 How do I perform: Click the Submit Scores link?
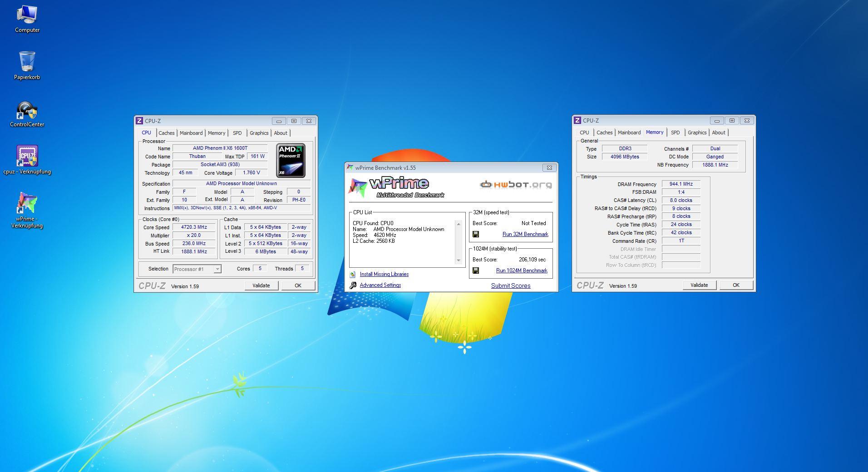[x=511, y=285]
